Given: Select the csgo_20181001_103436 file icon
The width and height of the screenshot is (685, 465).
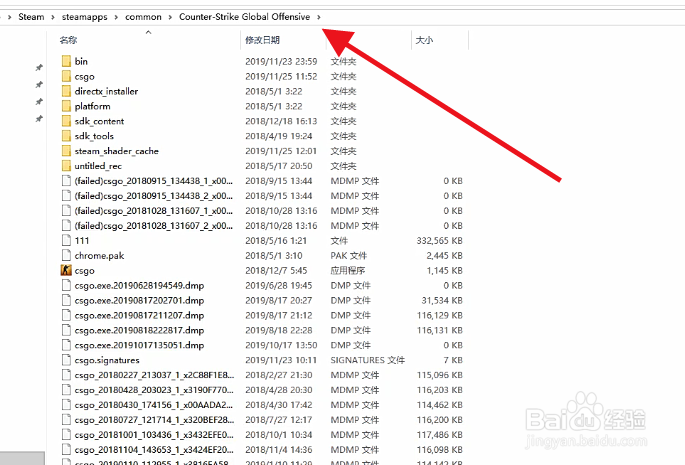Looking at the screenshot, I should click(x=66, y=434).
